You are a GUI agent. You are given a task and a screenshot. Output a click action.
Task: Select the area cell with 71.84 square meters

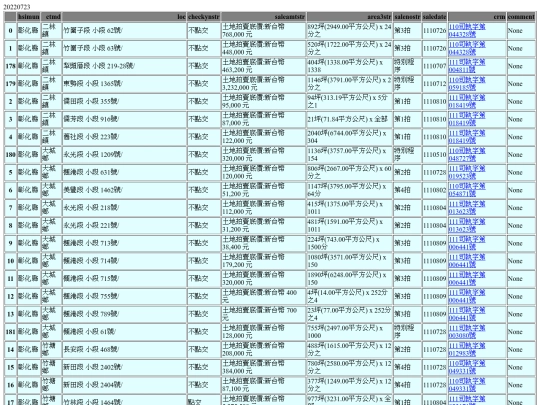pyautogui.click(x=350, y=119)
